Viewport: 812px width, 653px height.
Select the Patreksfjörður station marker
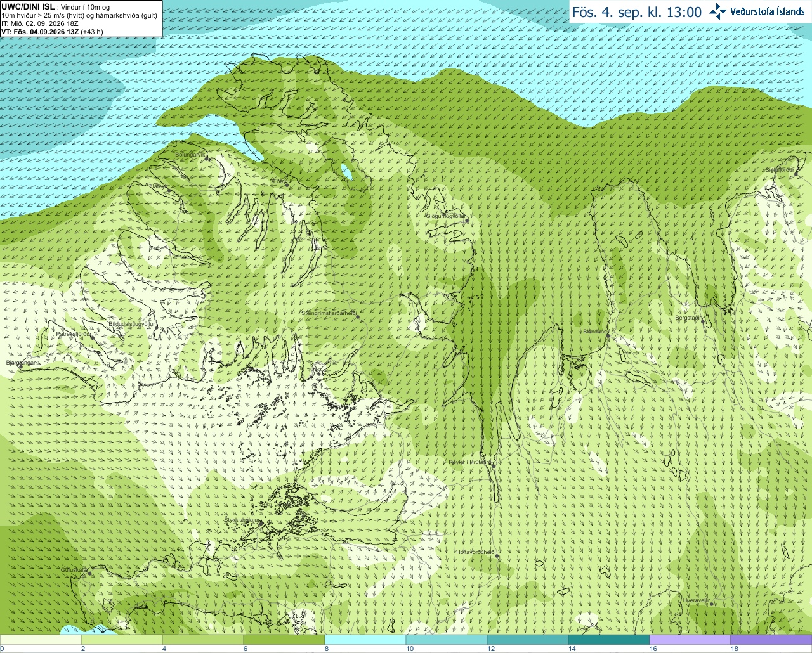91,337
